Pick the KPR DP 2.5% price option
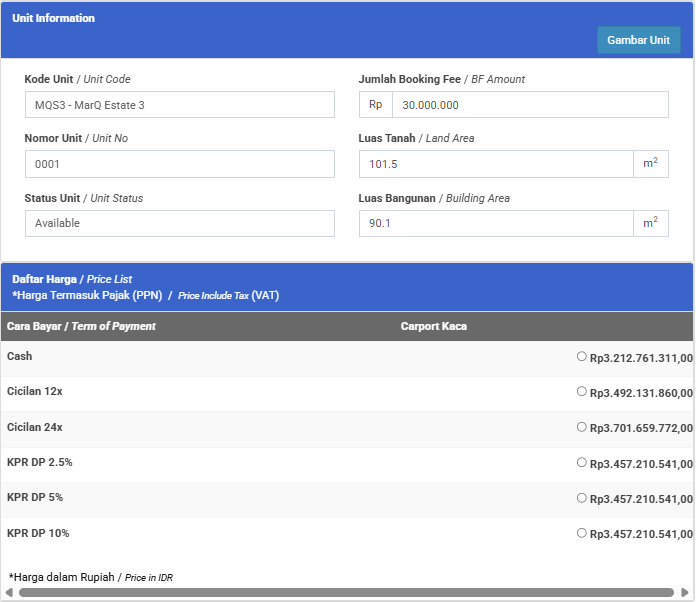This screenshot has height=602, width=696. coord(582,462)
